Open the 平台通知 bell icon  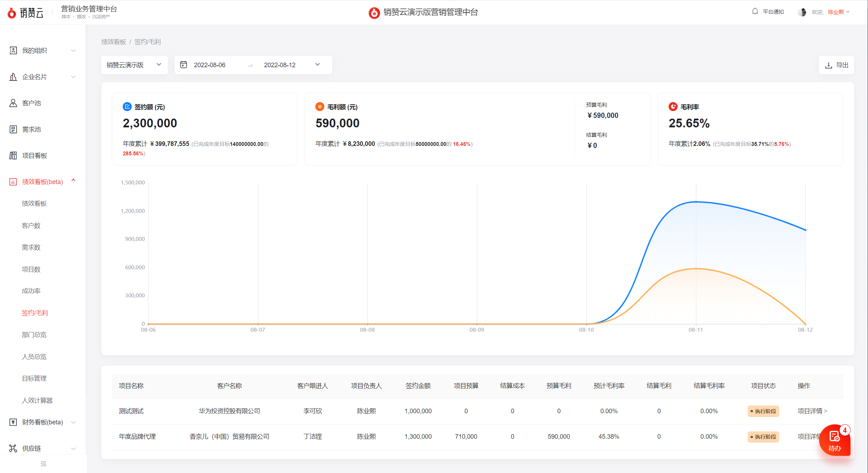[755, 12]
